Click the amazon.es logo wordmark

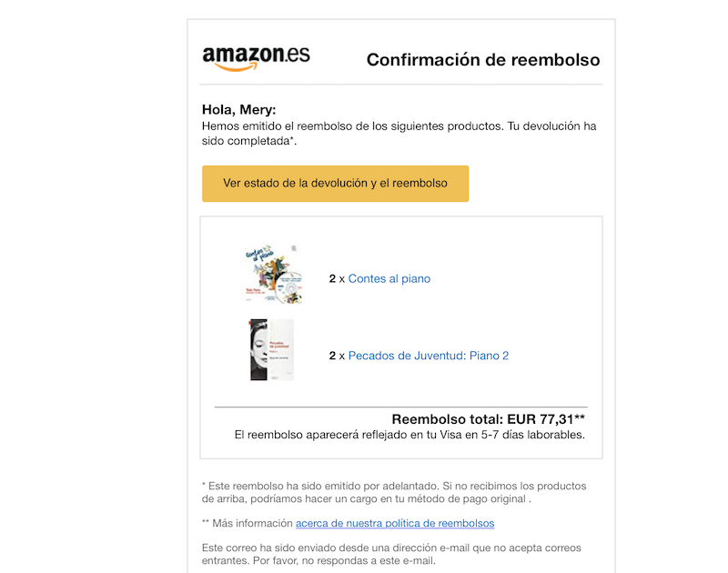pyautogui.click(x=256, y=58)
